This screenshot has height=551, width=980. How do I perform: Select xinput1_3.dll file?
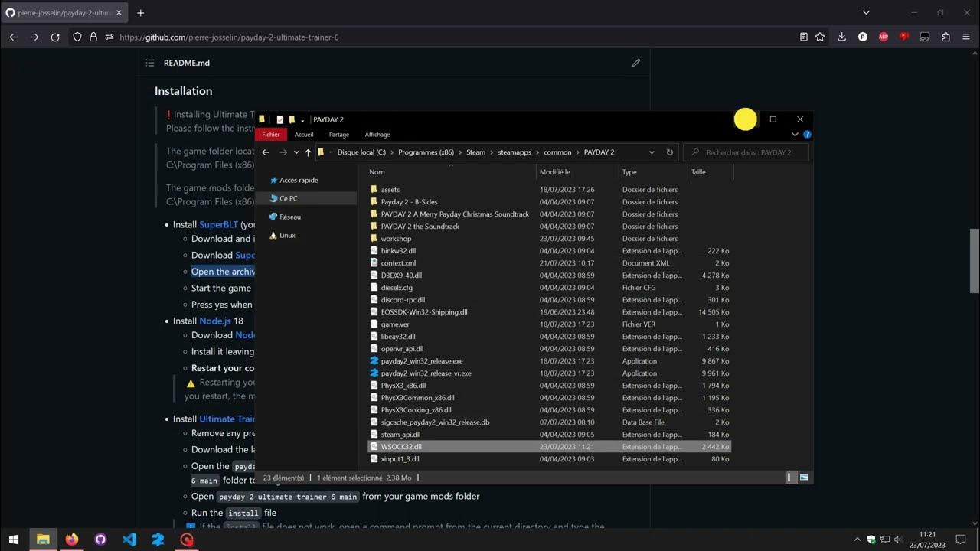tap(400, 459)
